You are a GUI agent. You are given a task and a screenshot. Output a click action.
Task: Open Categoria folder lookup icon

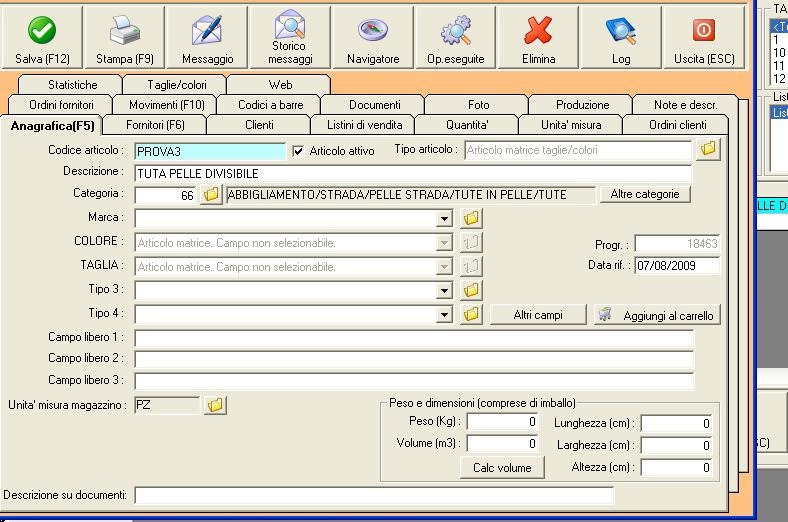click(x=212, y=194)
